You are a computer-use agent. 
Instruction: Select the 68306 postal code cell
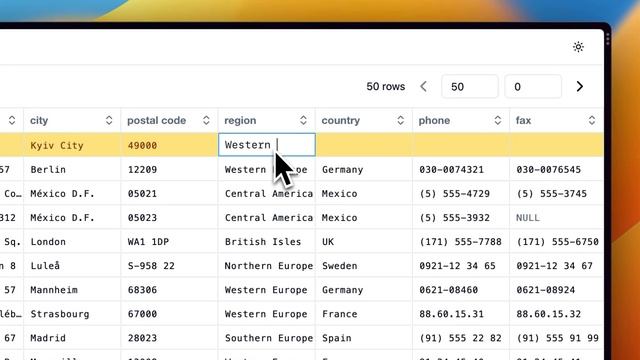click(x=169, y=290)
